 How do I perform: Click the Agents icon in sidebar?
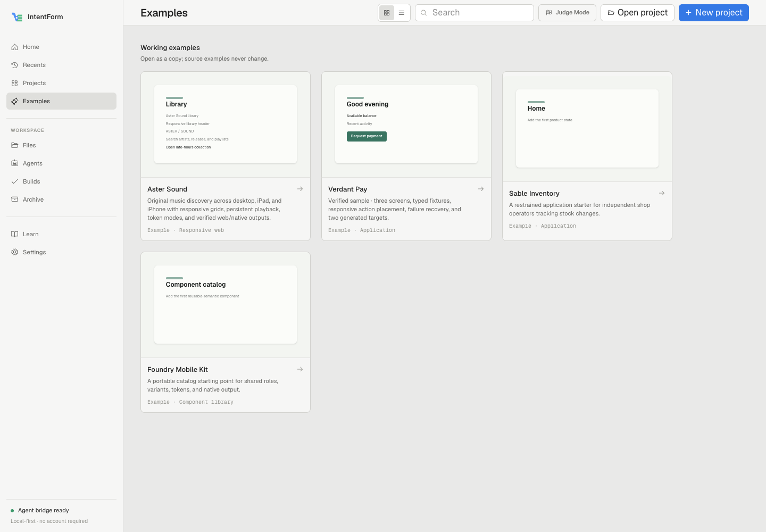[x=15, y=163]
